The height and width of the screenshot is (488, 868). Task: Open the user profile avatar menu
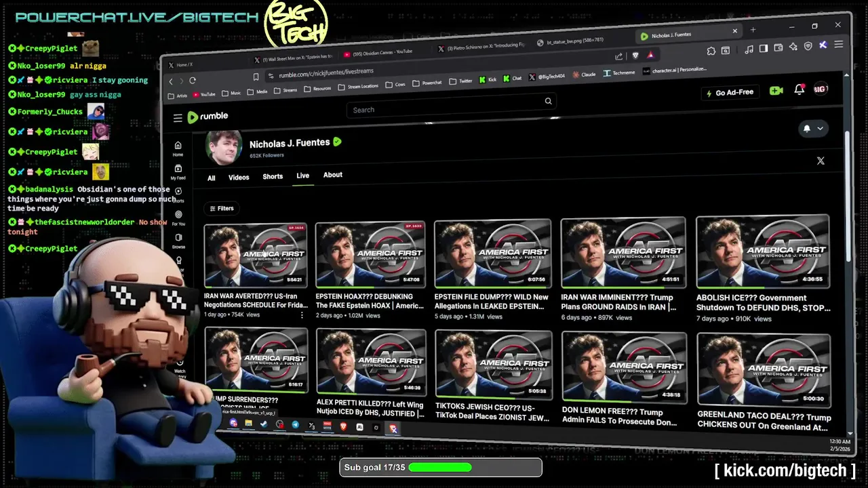click(821, 89)
